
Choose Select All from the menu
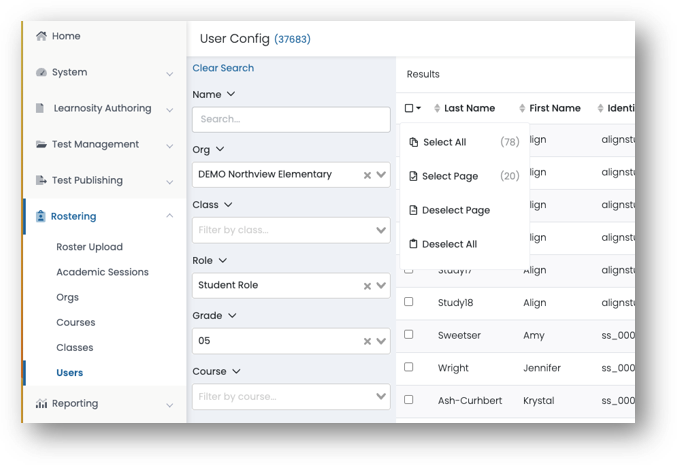444,142
